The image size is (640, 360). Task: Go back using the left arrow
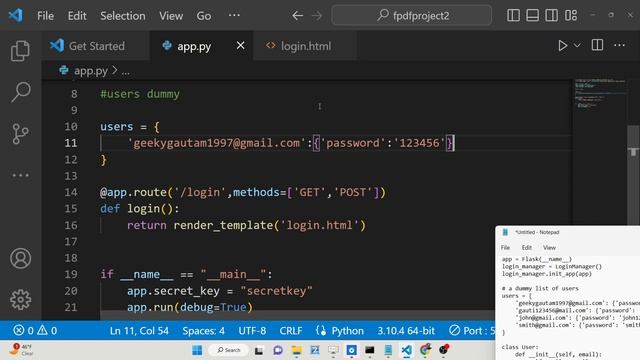[x=298, y=16]
